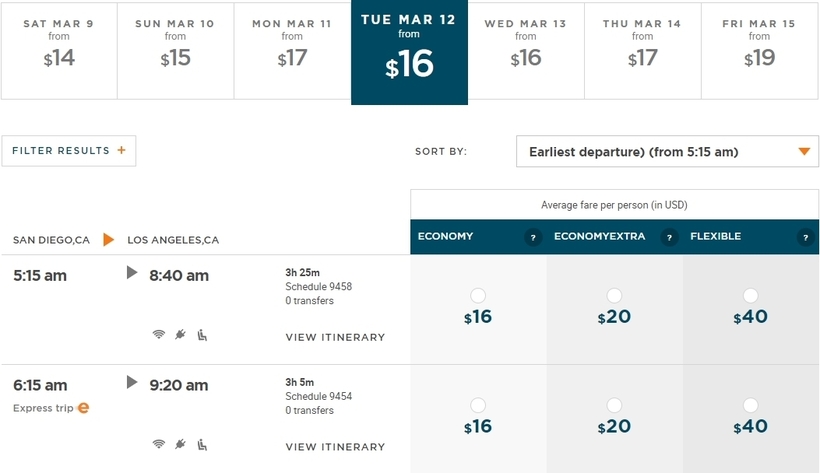Click the Wi-Fi icon on 5:15 am trip

coord(158,334)
